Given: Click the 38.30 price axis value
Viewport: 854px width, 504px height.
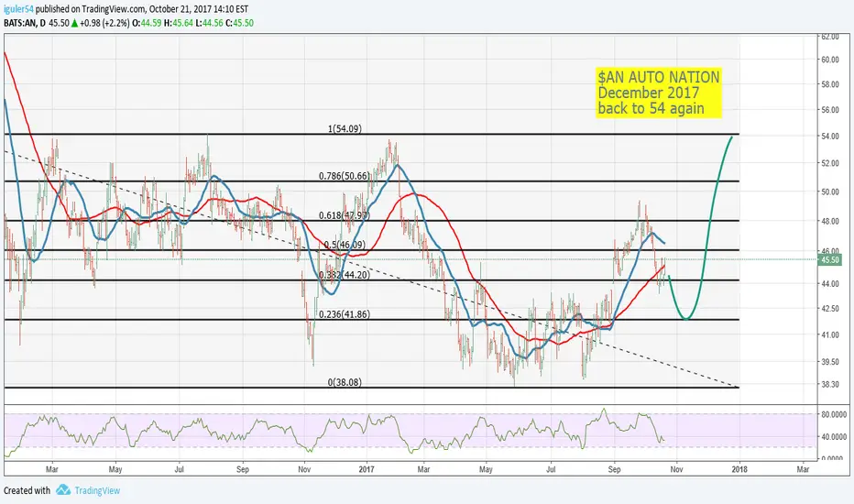Looking at the screenshot, I should 830,384.
